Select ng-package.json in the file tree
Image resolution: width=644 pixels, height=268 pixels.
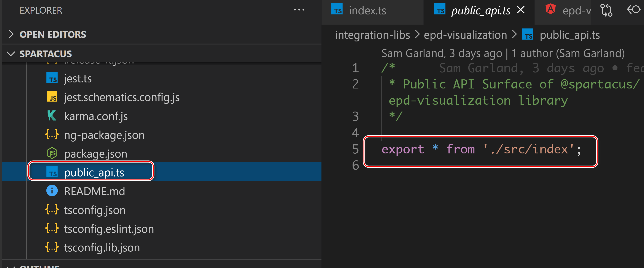[x=104, y=135]
